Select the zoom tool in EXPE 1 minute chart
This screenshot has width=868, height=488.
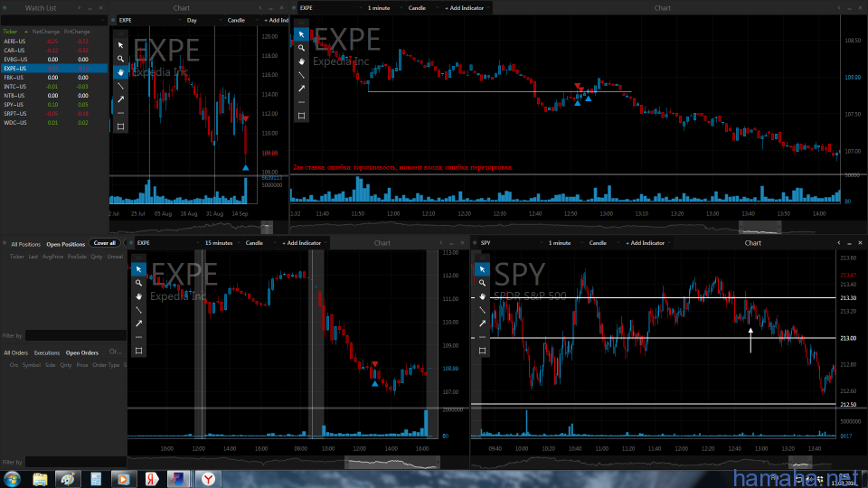click(301, 48)
